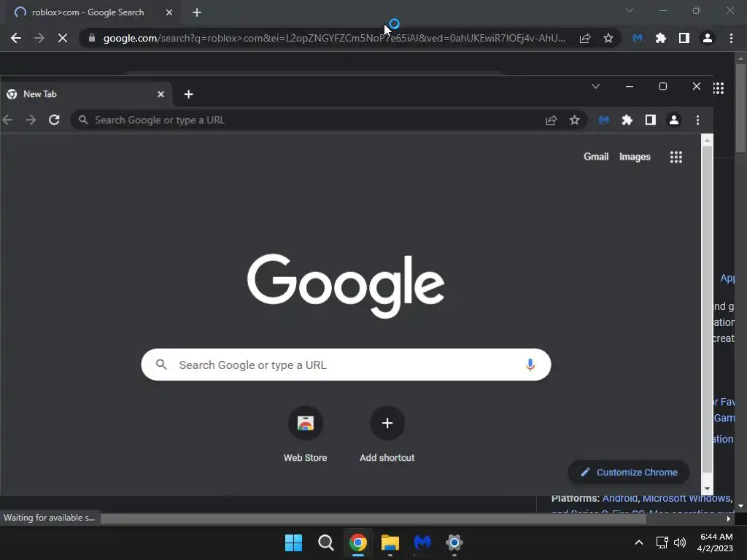
Task: Expand tab search chevron in background window
Action: tap(630, 10)
